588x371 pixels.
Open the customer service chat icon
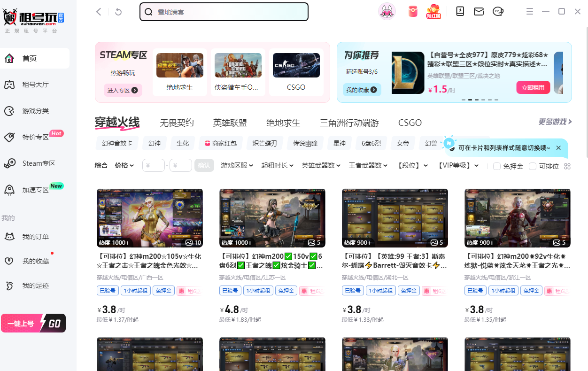[498, 12]
